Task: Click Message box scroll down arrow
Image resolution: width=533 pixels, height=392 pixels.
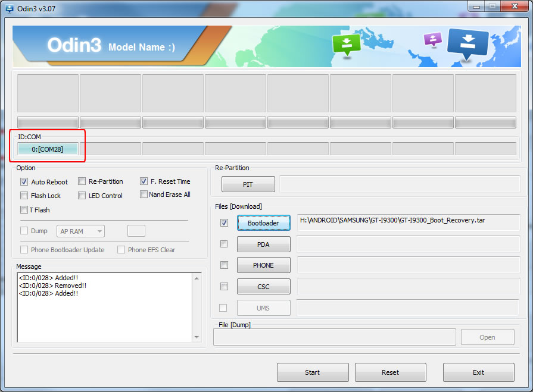Action: point(197,337)
